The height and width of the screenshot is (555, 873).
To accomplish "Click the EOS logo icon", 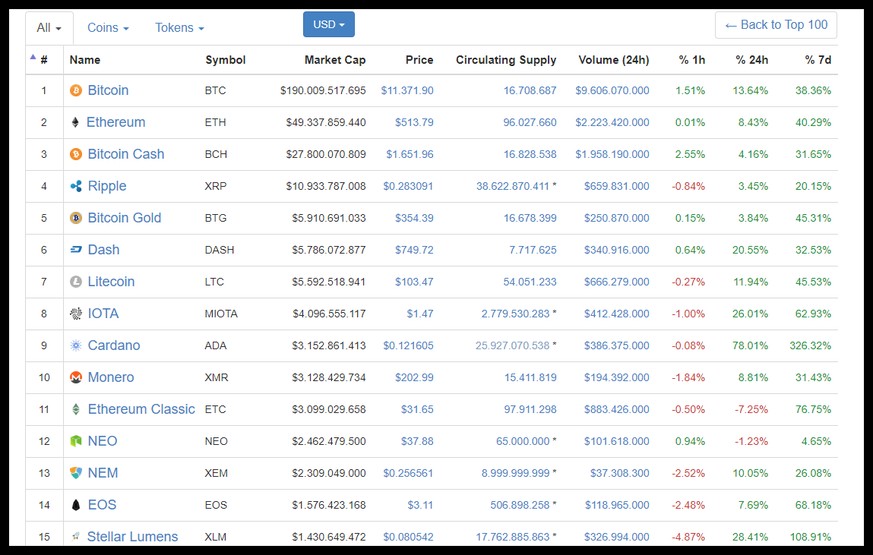I will pos(76,505).
